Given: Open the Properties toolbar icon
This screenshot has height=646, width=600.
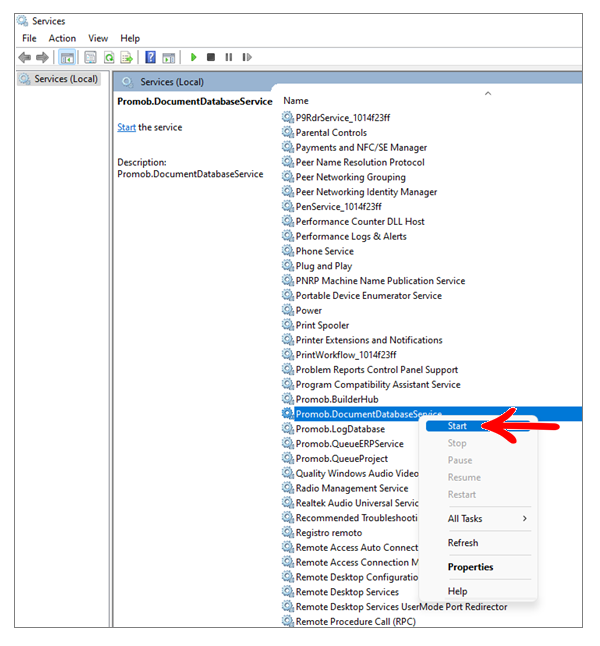Looking at the screenshot, I should point(90,57).
